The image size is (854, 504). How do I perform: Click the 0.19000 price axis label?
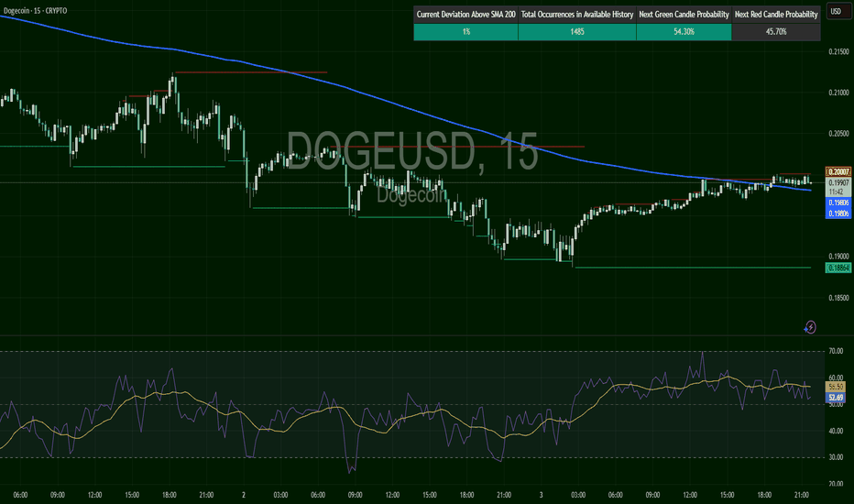pos(838,257)
